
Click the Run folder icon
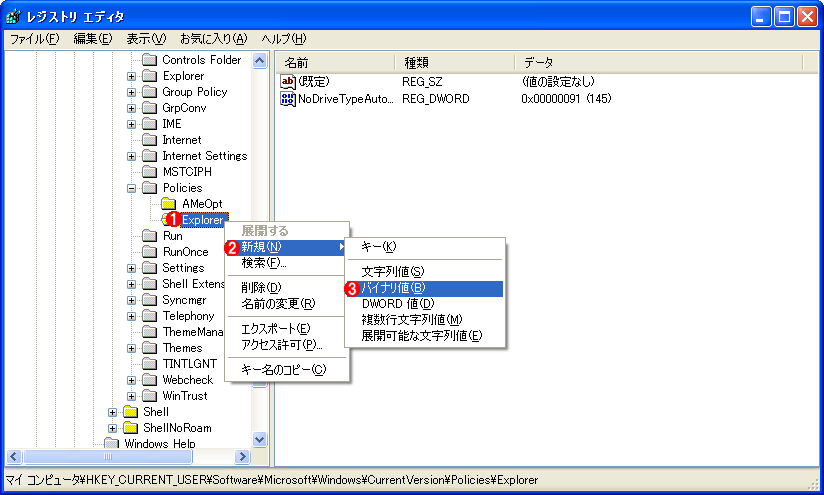tap(150, 236)
